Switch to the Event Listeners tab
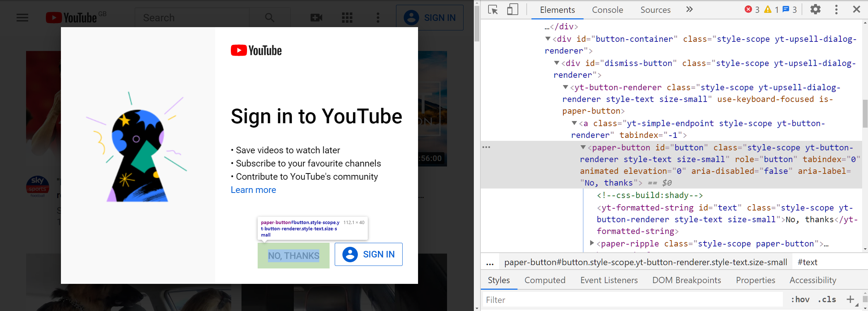868x311 pixels. point(609,280)
